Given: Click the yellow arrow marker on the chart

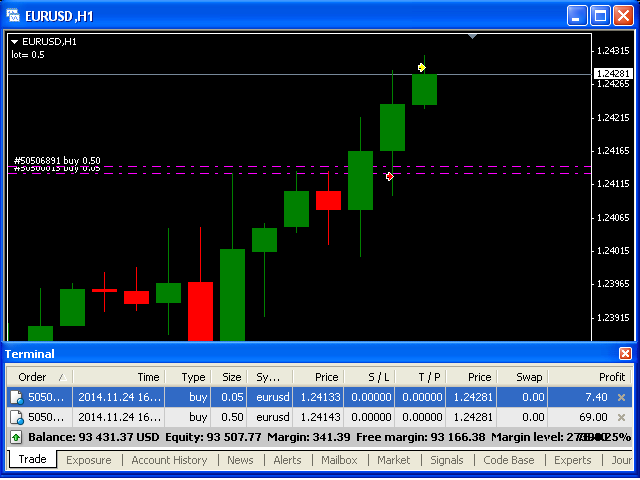Looking at the screenshot, I should [x=422, y=68].
